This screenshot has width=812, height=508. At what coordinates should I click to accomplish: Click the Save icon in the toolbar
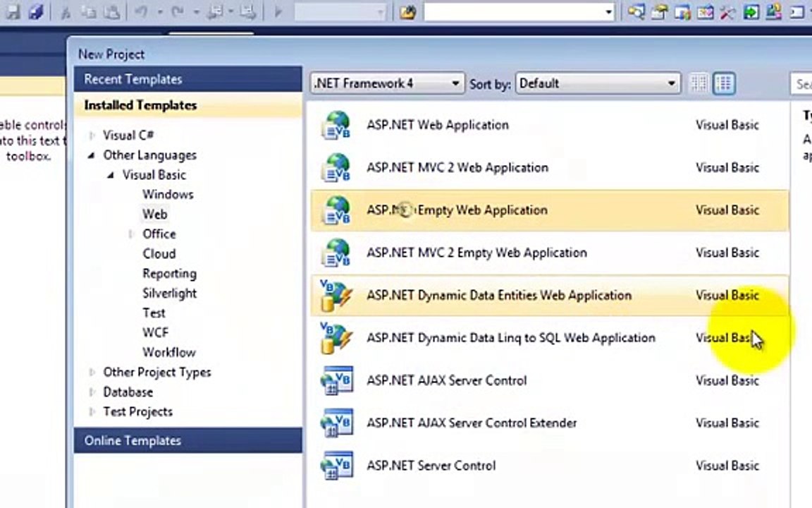pyautogui.click(x=13, y=11)
